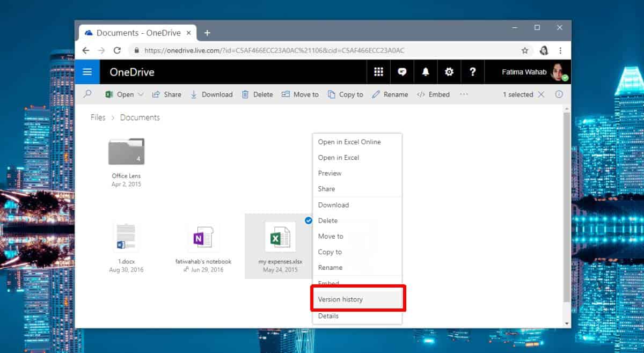The height and width of the screenshot is (353, 644).
Task: Click the page vertical scrollbar
Action: pos(567,207)
